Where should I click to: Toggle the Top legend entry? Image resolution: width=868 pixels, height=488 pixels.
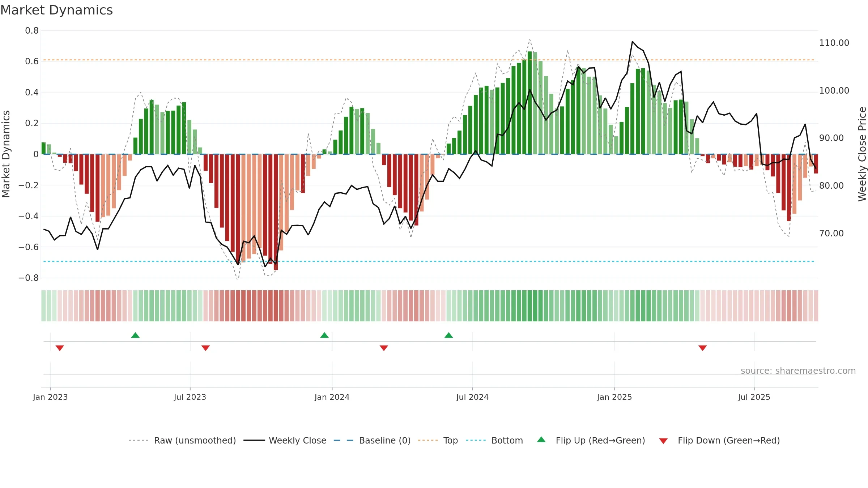438,440
